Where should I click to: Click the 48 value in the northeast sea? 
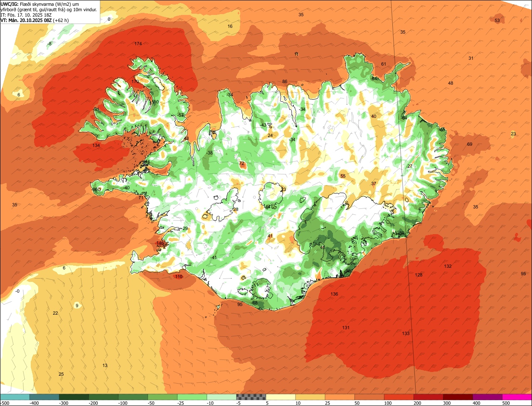451,83
